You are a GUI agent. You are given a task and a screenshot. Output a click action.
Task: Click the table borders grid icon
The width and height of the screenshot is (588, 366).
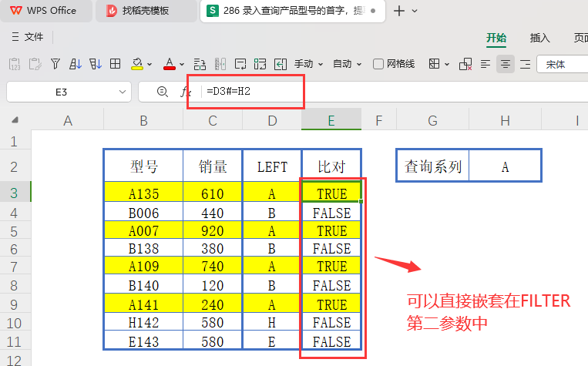click(x=115, y=64)
